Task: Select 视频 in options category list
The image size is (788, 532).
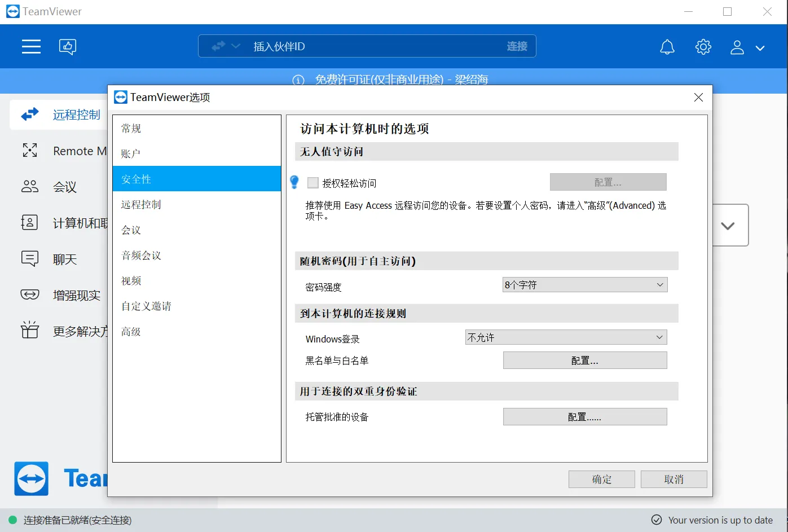Action: (197, 280)
